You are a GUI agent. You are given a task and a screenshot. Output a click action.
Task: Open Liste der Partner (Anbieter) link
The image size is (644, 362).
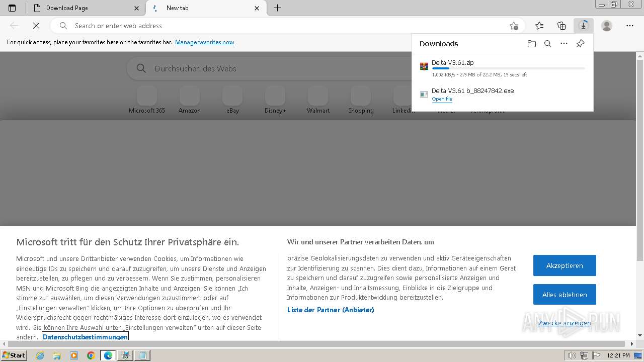coord(331,310)
